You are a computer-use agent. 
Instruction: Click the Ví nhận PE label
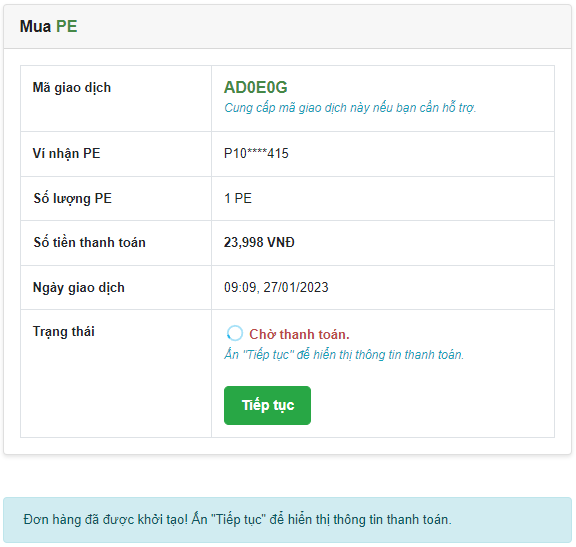66,154
